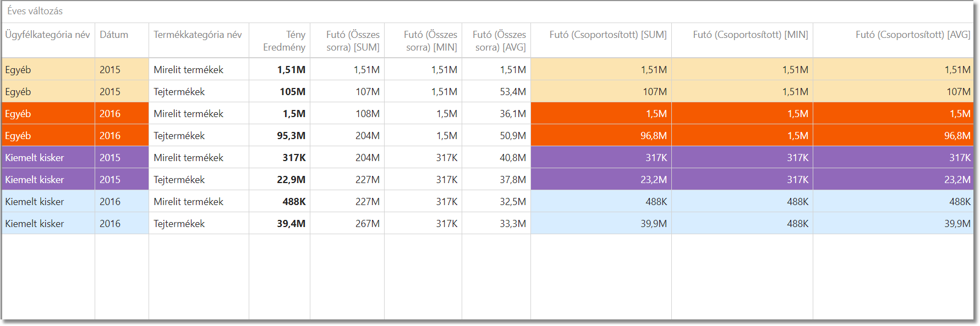The width and height of the screenshot is (980, 326).
Task: Select the Futó (Csoportosított) [AVG] column header
Action: pyautogui.click(x=912, y=35)
